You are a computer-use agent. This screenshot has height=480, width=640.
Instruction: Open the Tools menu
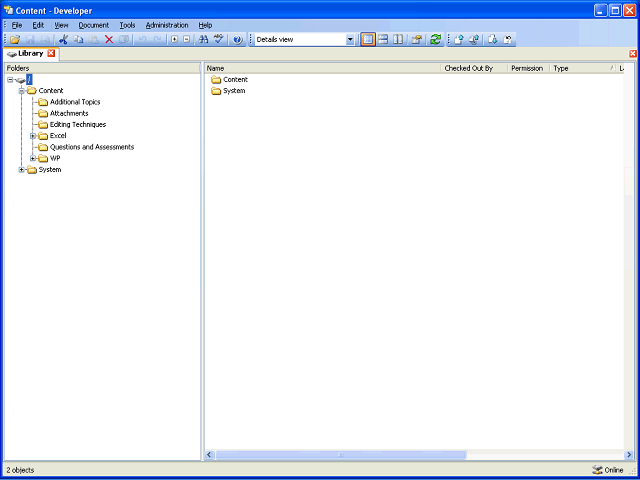pos(127,25)
